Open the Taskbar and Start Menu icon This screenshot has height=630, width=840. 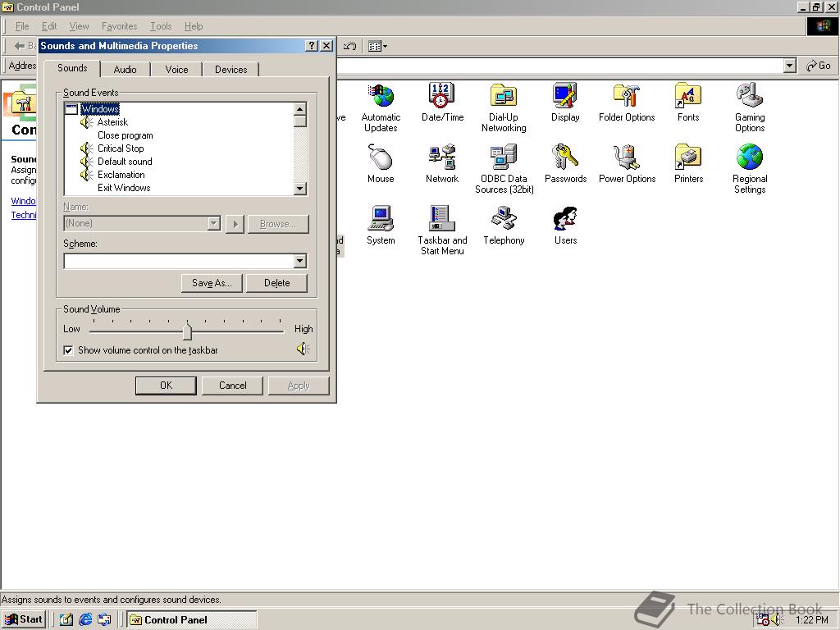tap(442, 231)
